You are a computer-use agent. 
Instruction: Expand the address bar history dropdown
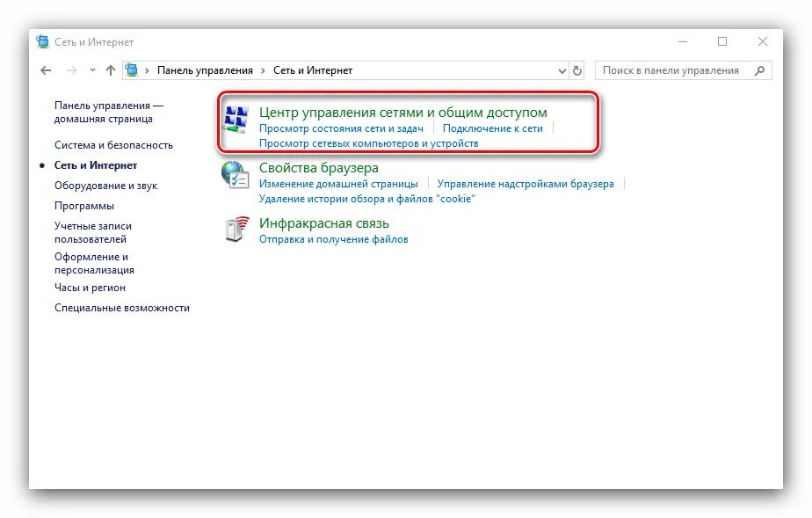tap(562, 71)
